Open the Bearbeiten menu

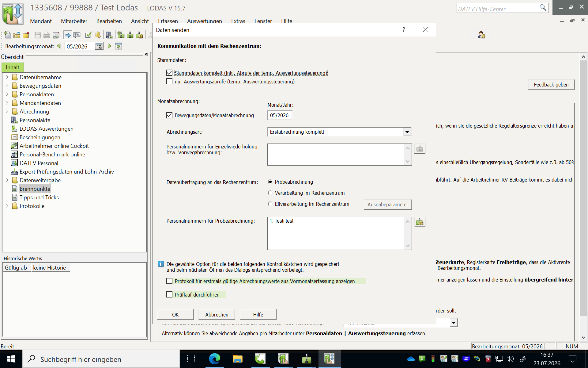pyautogui.click(x=109, y=21)
